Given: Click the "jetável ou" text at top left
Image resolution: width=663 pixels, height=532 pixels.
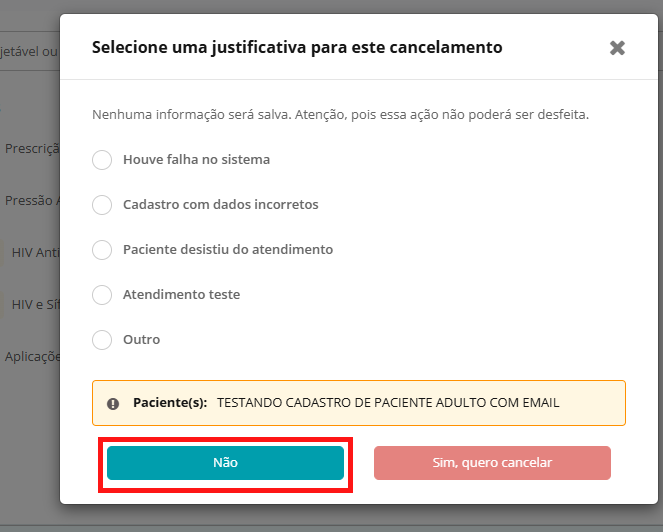Looking at the screenshot, I should click(x=28, y=50).
